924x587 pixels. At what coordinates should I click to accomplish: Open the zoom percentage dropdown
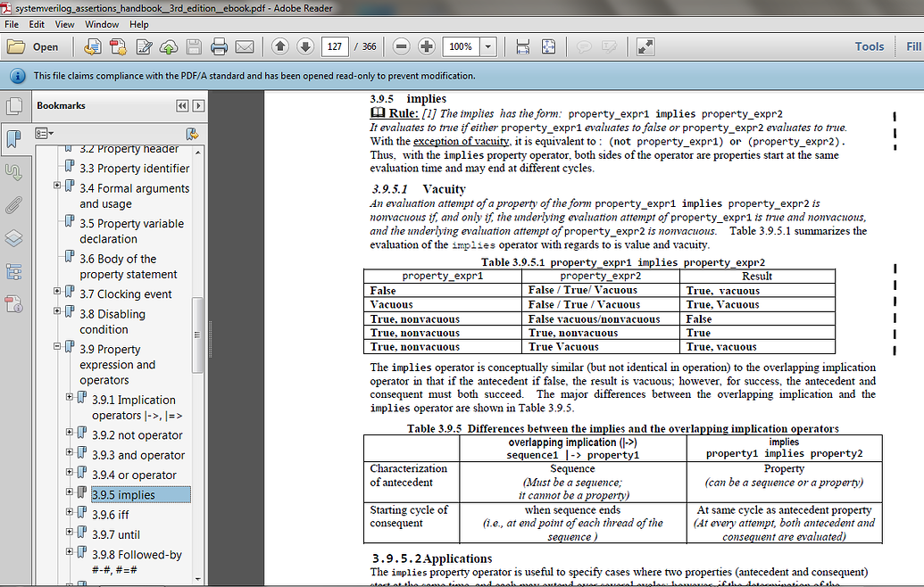coord(488,46)
